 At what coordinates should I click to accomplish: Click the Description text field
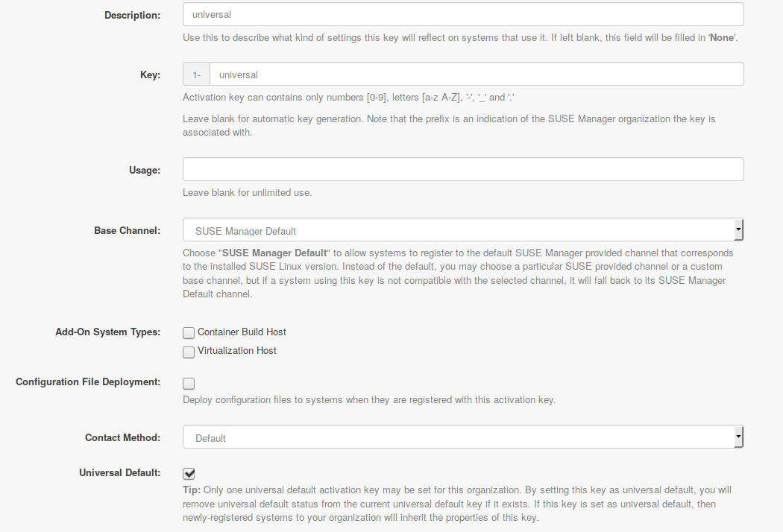(x=462, y=14)
